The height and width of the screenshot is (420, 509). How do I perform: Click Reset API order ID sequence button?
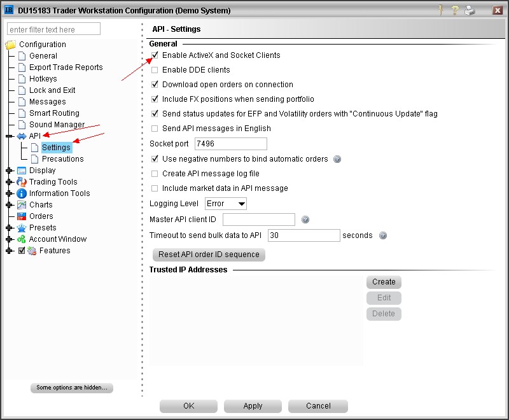pyautogui.click(x=209, y=255)
